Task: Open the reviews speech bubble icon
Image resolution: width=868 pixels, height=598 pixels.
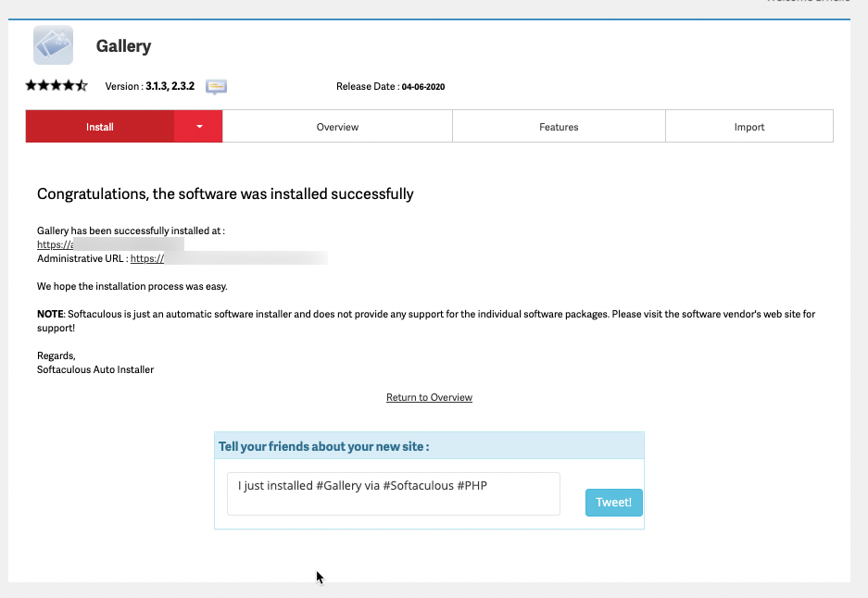Action: point(217,87)
